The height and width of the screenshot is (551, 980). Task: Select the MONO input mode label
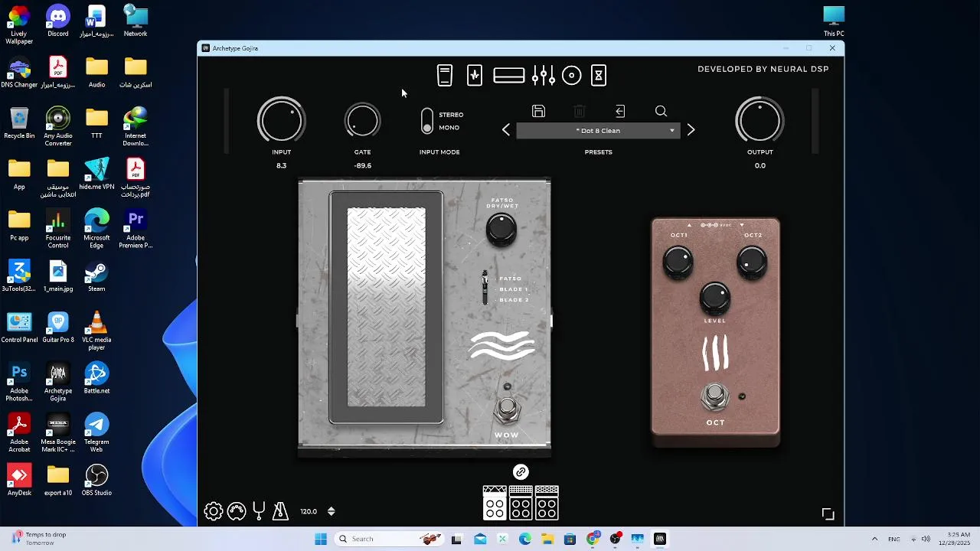click(x=449, y=128)
